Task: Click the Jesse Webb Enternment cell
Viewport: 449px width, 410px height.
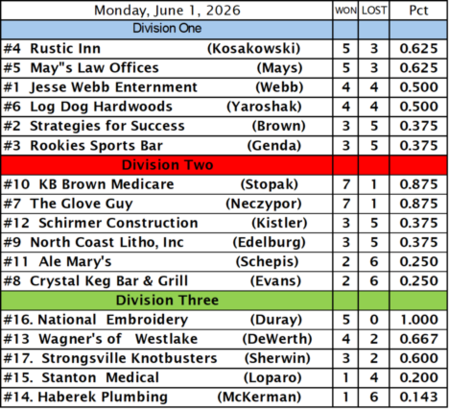Action: [167, 88]
